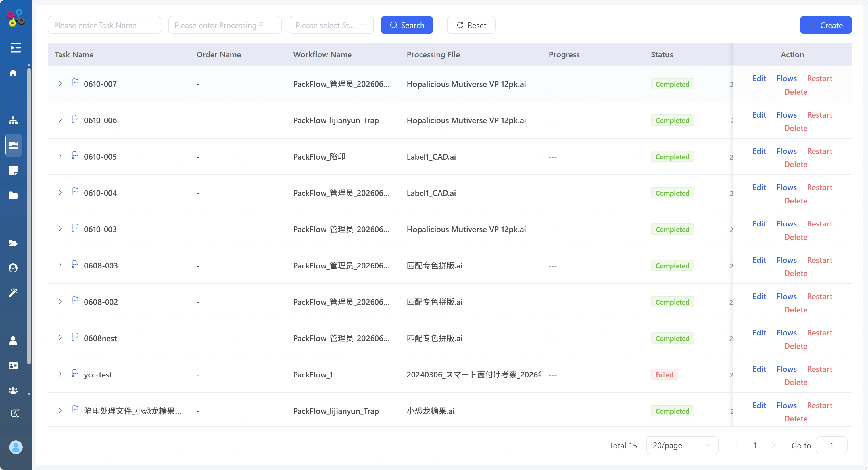Expand row for task 0608-002

coord(60,302)
